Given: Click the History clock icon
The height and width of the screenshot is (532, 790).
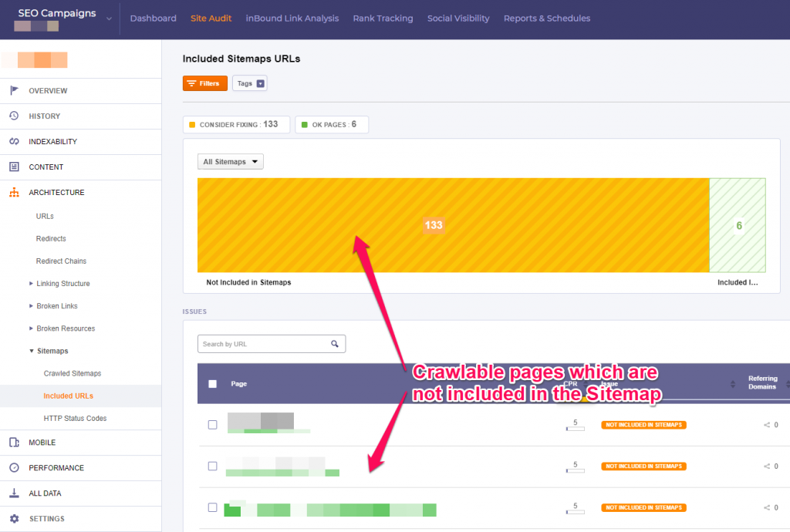Looking at the screenshot, I should tap(14, 116).
